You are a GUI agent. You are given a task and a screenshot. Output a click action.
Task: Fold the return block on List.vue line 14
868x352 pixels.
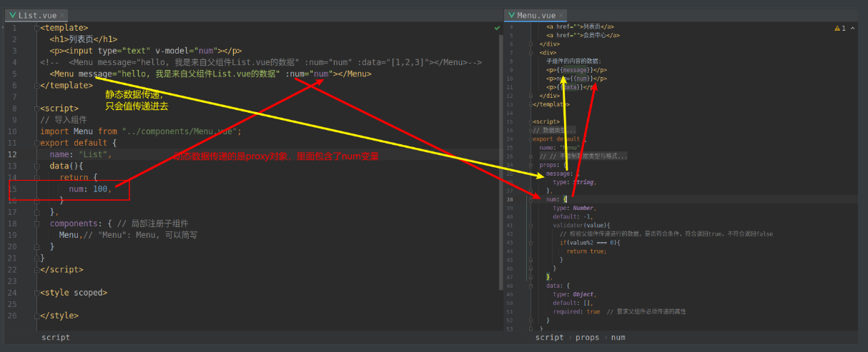36,178
